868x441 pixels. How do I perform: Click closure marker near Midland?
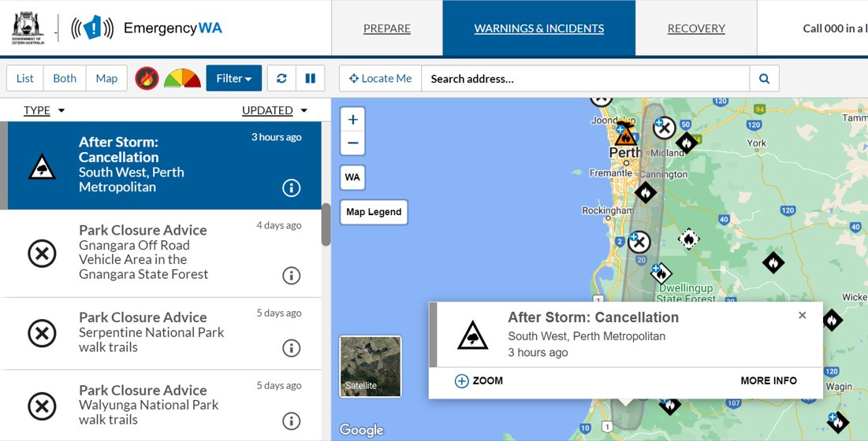pyautogui.click(x=664, y=128)
